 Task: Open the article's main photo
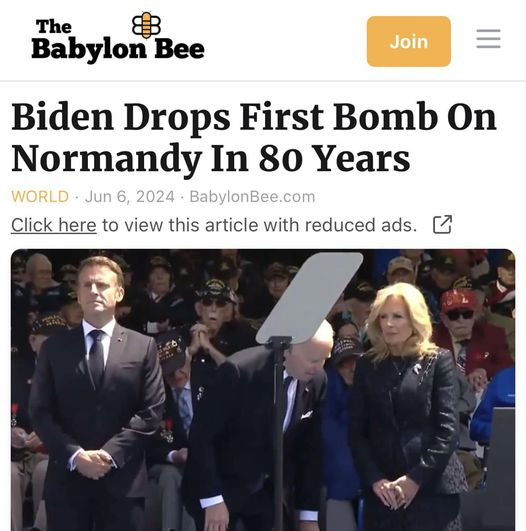tap(263, 390)
